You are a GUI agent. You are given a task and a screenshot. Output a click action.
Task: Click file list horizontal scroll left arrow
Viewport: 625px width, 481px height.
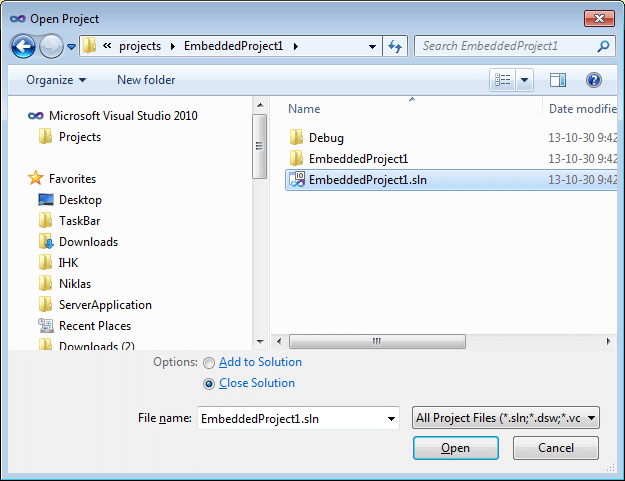tap(279, 342)
